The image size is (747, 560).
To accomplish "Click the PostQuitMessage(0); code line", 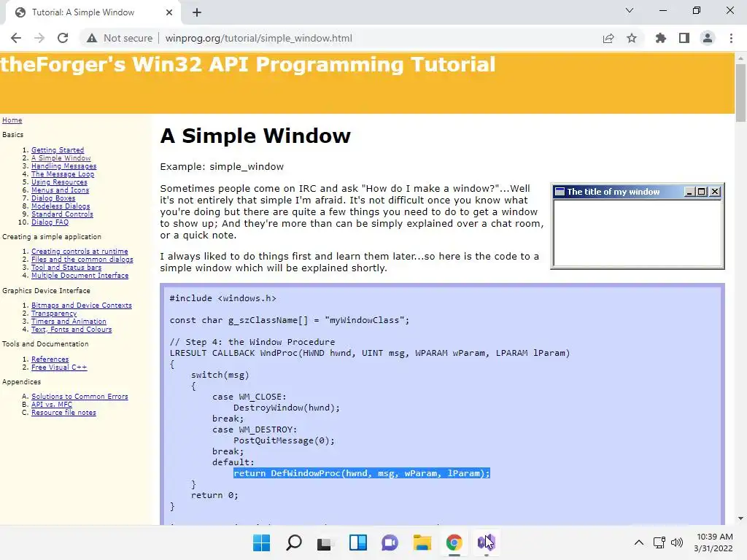I will [x=284, y=440].
